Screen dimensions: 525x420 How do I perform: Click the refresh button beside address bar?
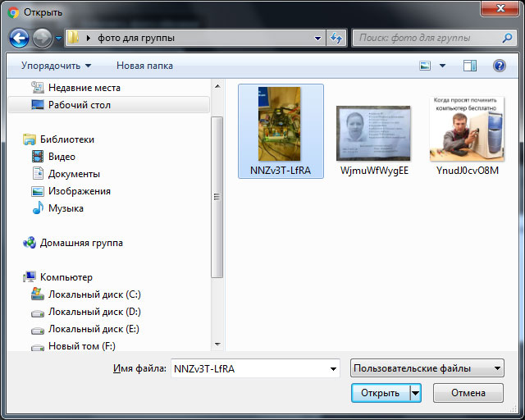click(x=336, y=38)
